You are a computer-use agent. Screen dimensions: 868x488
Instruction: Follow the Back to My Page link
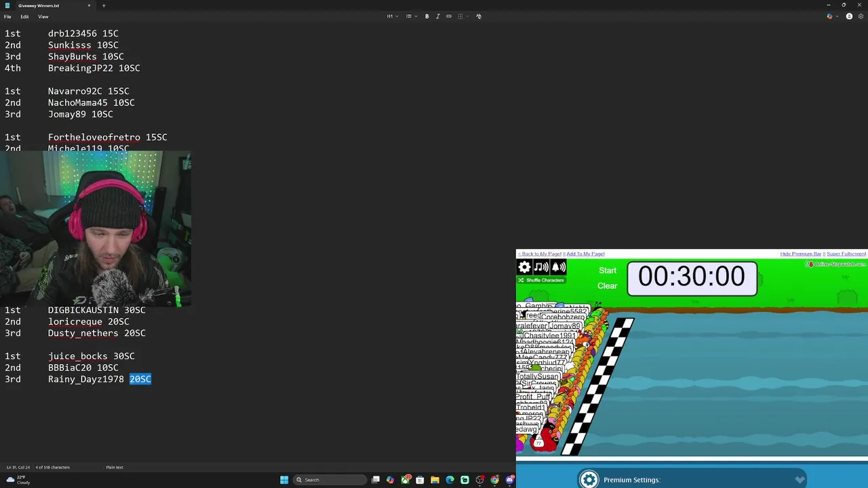pos(539,254)
